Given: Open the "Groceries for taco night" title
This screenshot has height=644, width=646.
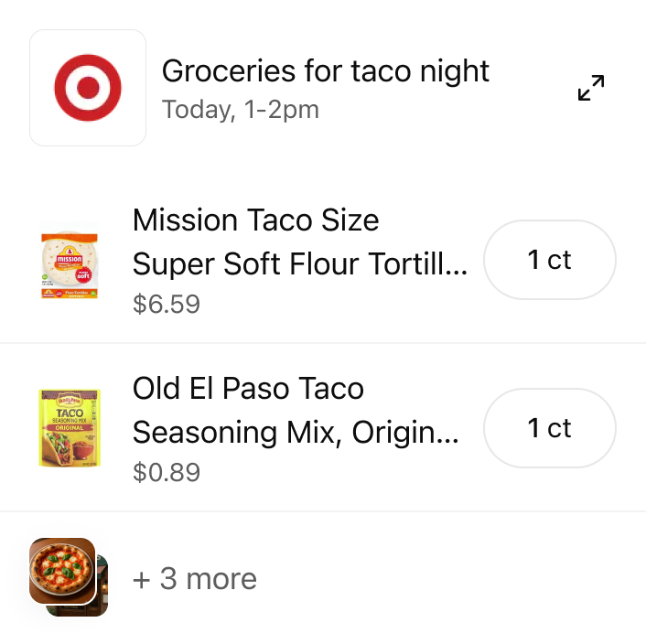Looking at the screenshot, I should tap(326, 70).
